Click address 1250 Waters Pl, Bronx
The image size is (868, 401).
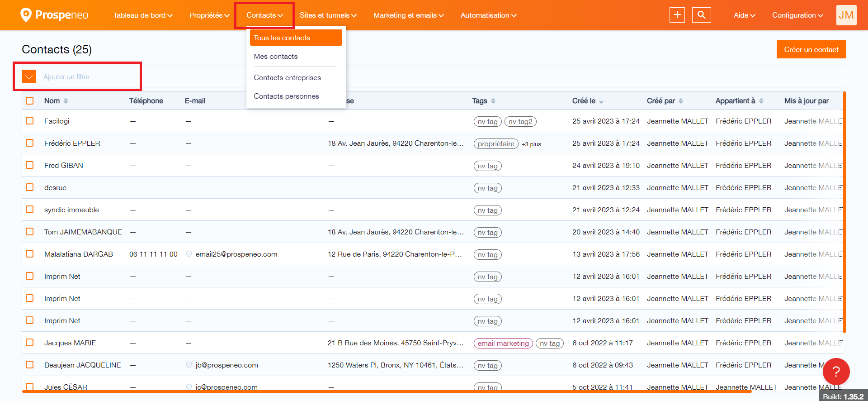396,365
